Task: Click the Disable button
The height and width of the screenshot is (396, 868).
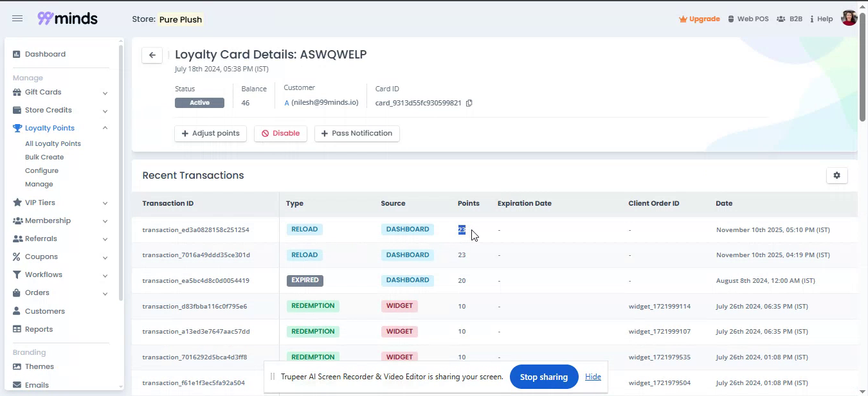Action: tap(281, 134)
